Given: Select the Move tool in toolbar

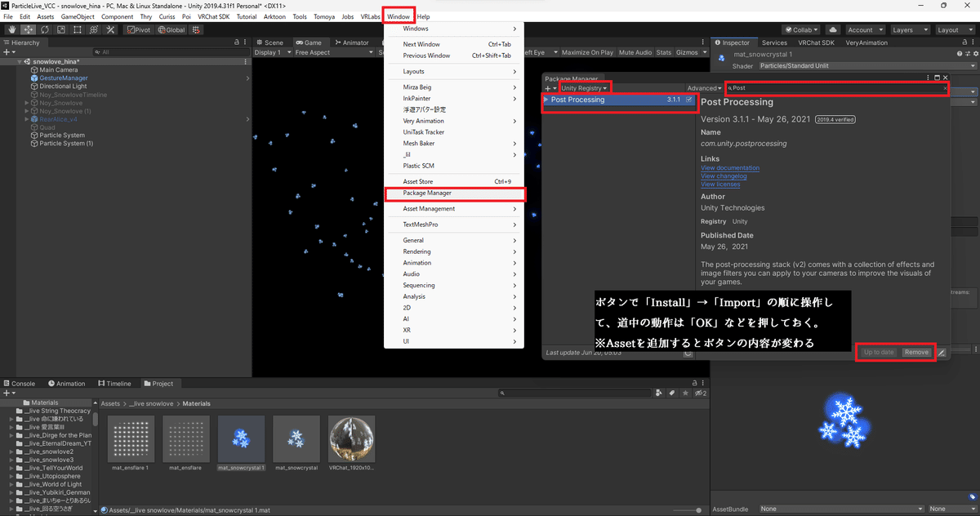Looking at the screenshot, I should pos(29,30).
